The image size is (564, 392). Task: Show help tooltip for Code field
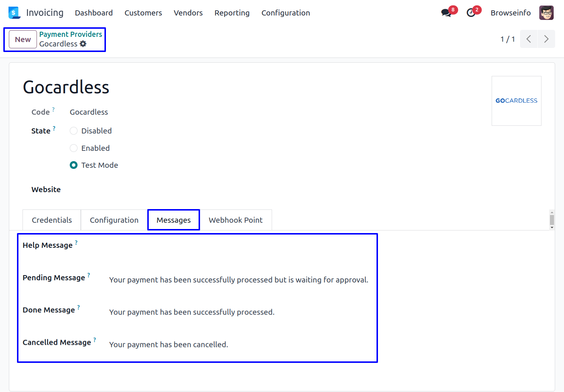[54, 110]
